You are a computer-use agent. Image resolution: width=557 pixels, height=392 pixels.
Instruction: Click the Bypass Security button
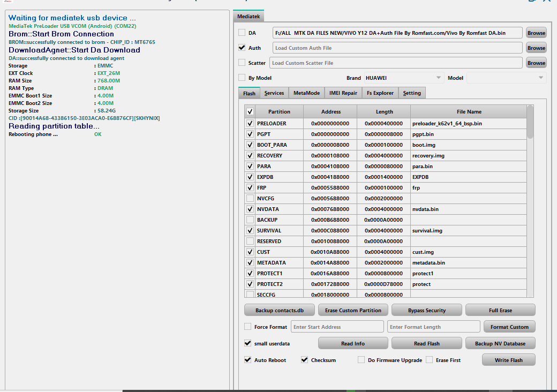427,310
